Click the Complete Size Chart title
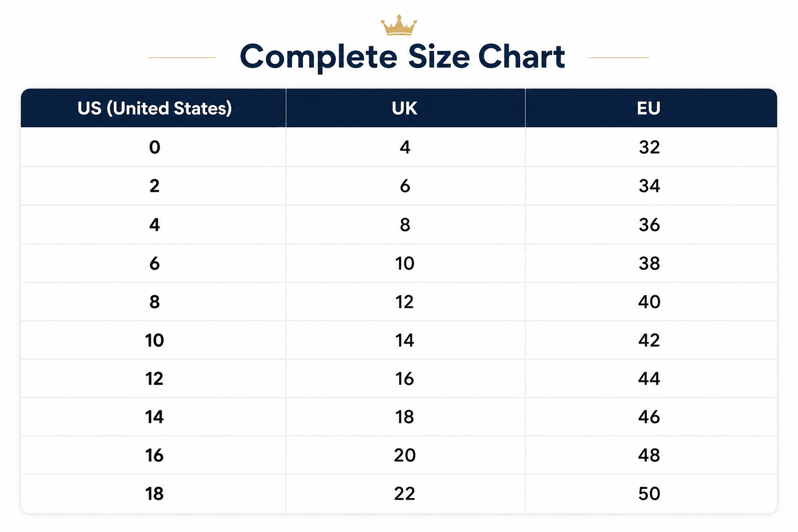This screenshot has height=532, width=798. point(402,57)
